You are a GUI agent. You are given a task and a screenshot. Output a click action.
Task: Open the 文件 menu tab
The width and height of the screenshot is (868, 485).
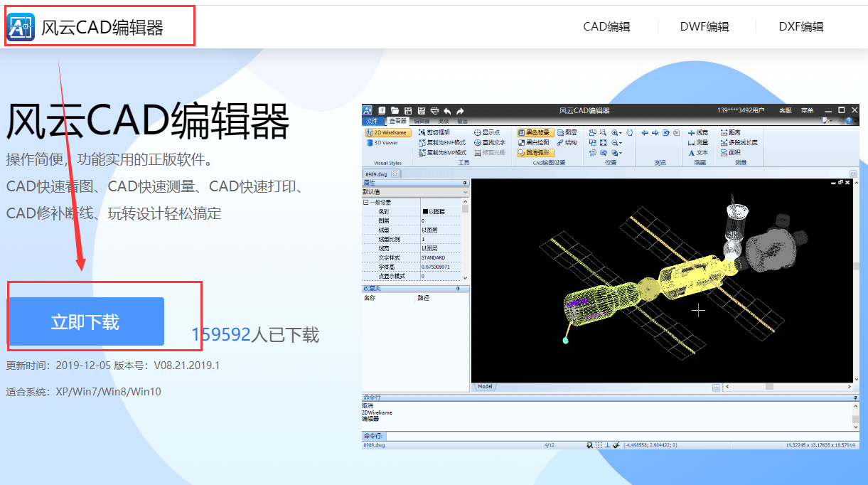coord(373,121)
